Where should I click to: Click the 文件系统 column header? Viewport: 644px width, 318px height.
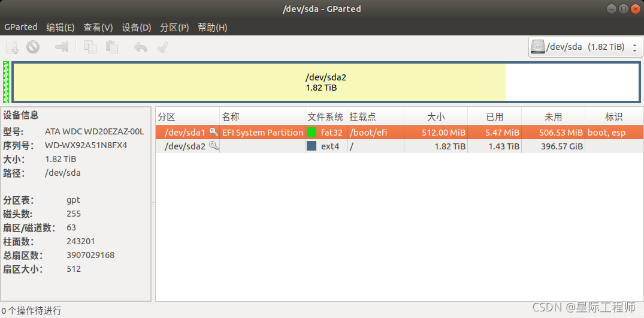326,117
